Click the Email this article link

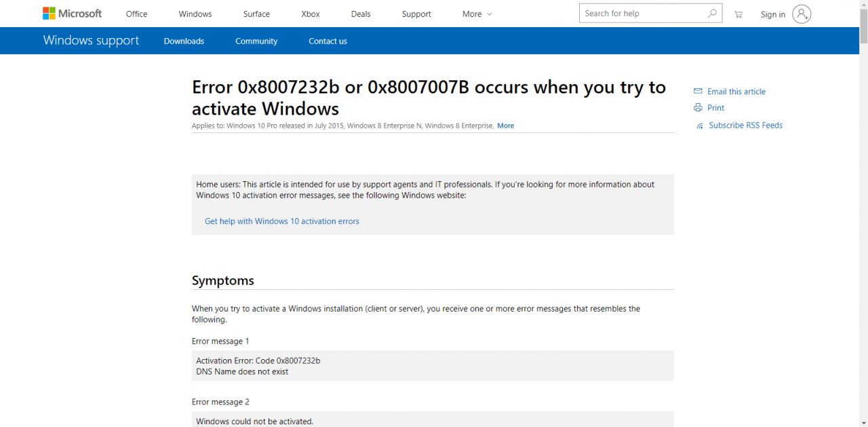point(736,91)
